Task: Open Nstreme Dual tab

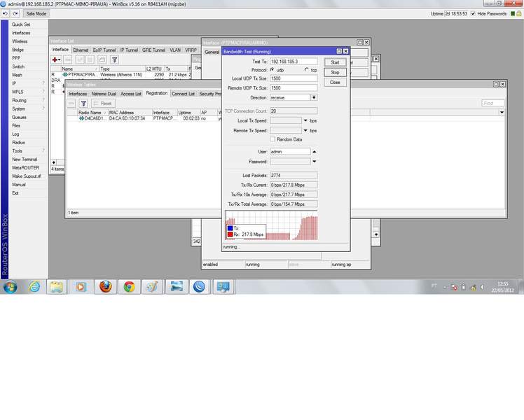Action: pyautogui.click(x=104, y=94)
